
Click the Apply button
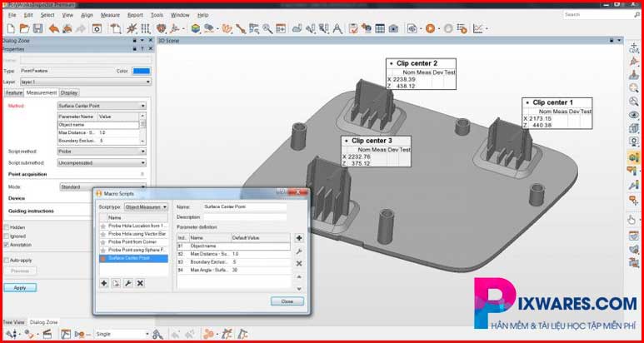[20, 288]
